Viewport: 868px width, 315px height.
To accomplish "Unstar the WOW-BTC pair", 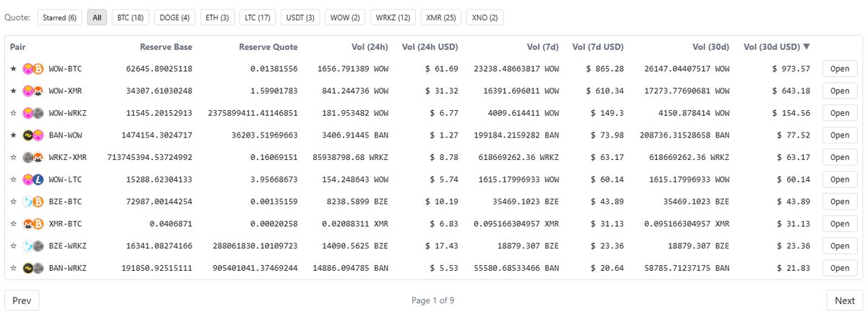I will coord(13,69).
